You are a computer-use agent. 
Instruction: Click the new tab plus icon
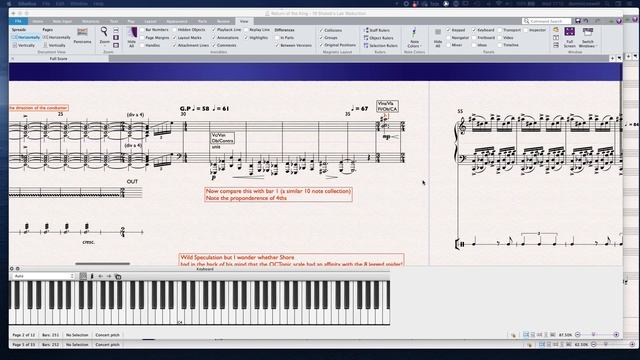[612, 58]
